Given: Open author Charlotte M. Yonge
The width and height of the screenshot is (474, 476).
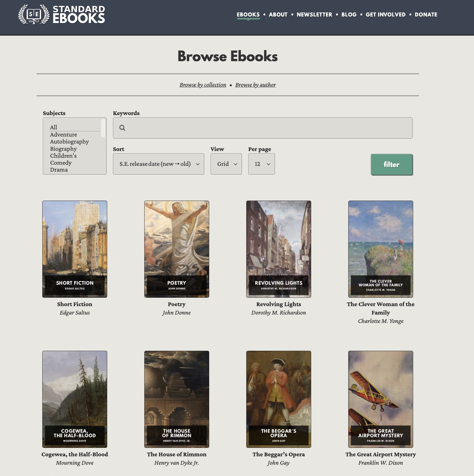Looking at the screenshot, I should 381,321.
